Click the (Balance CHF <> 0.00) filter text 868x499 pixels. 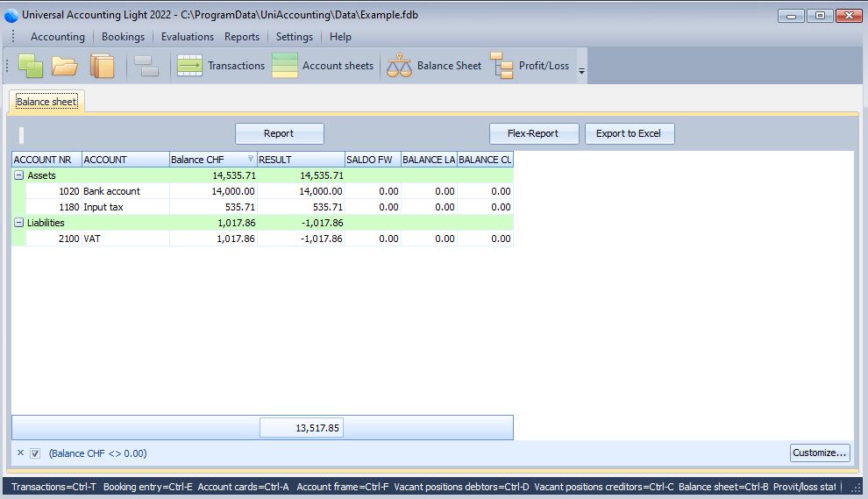click(98, 453)
